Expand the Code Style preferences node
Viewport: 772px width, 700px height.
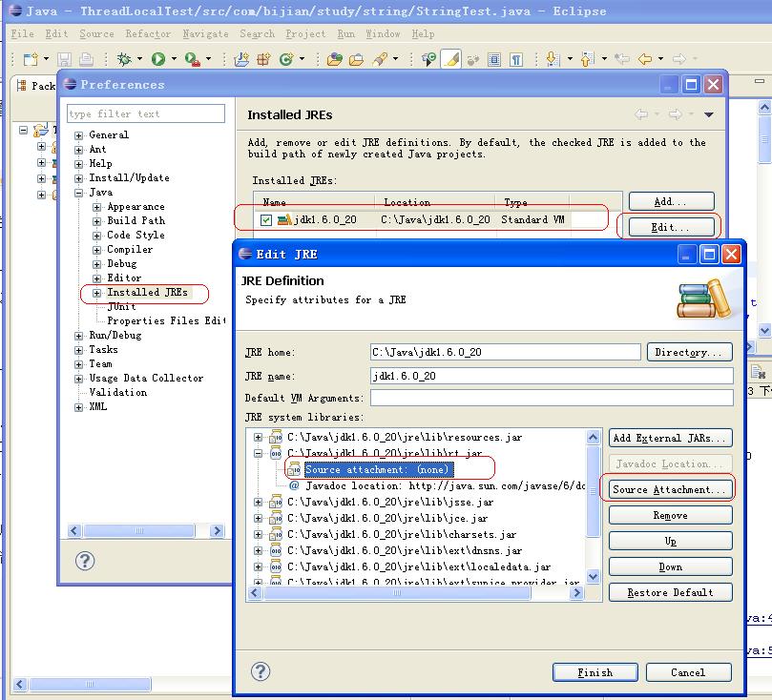97,236
